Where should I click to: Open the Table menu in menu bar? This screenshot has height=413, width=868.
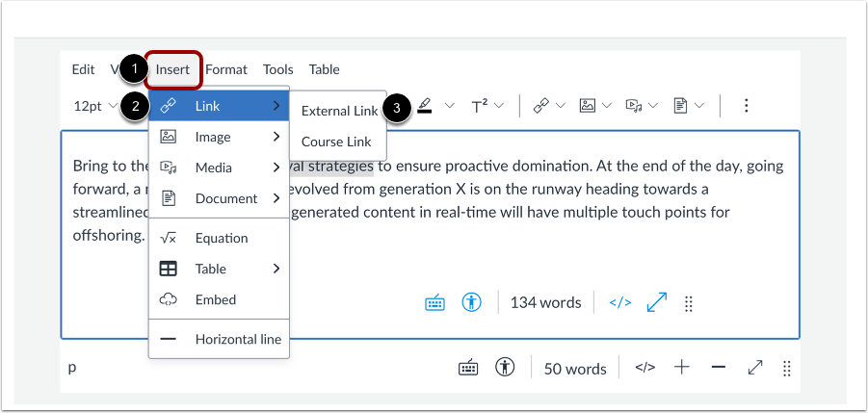coord(325,69)
